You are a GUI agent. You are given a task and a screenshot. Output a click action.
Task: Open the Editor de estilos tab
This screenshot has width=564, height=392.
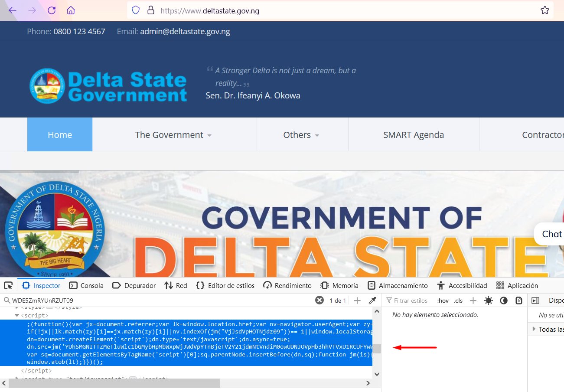point(225,285)
